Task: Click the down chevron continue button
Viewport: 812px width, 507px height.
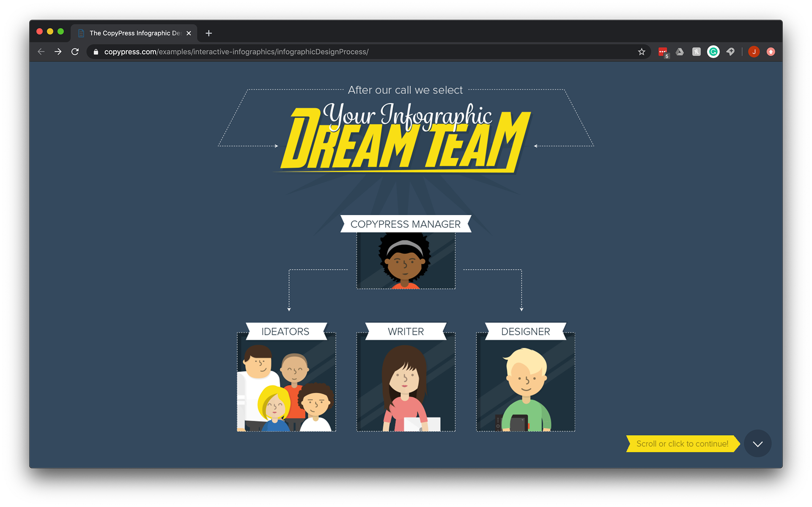Action: coord(757,444)
